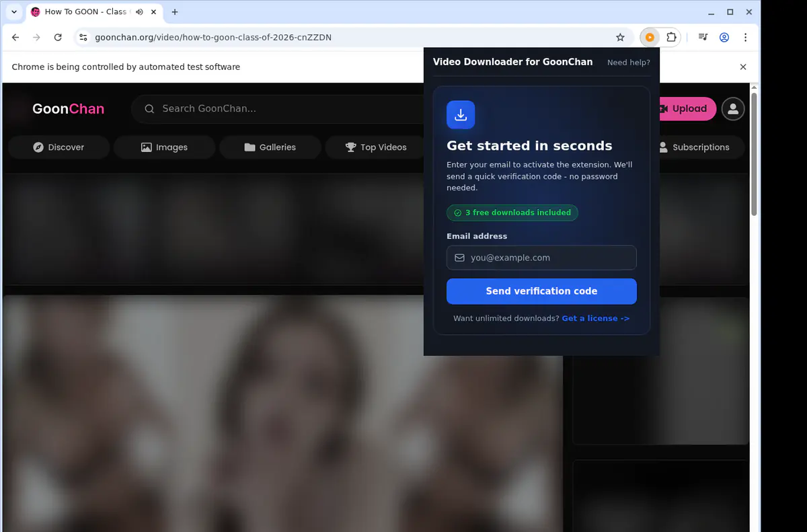Open the Top Videos section
807x532 pixels.
(376, 147)
